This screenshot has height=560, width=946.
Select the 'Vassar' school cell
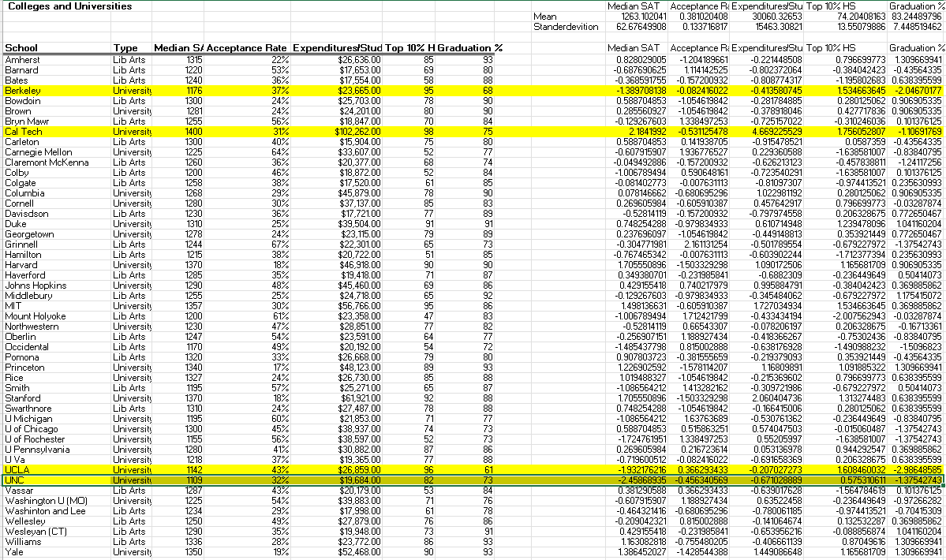tap(19, 490)
